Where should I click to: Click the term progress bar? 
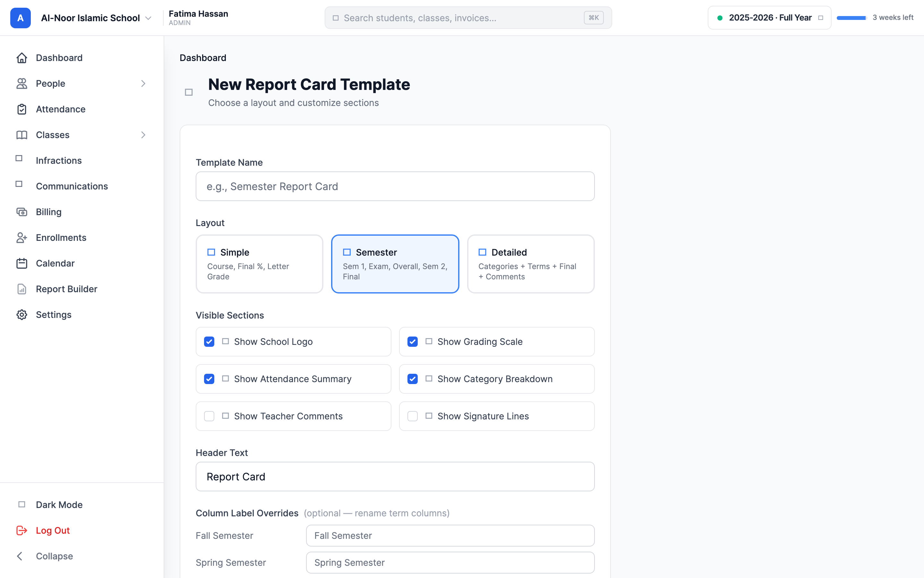pos(851,18)
